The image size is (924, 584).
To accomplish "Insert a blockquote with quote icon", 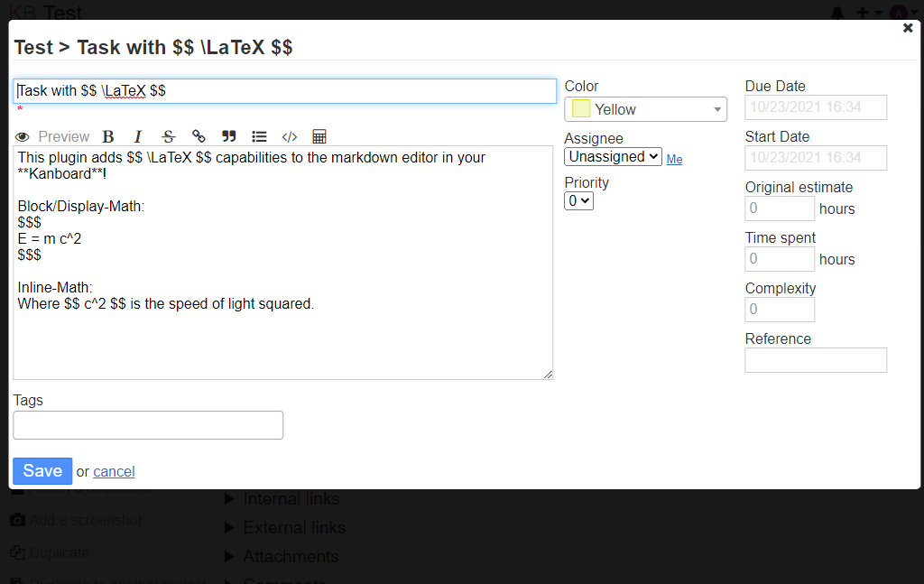I will pyautogui.click(x=228, y=136).
